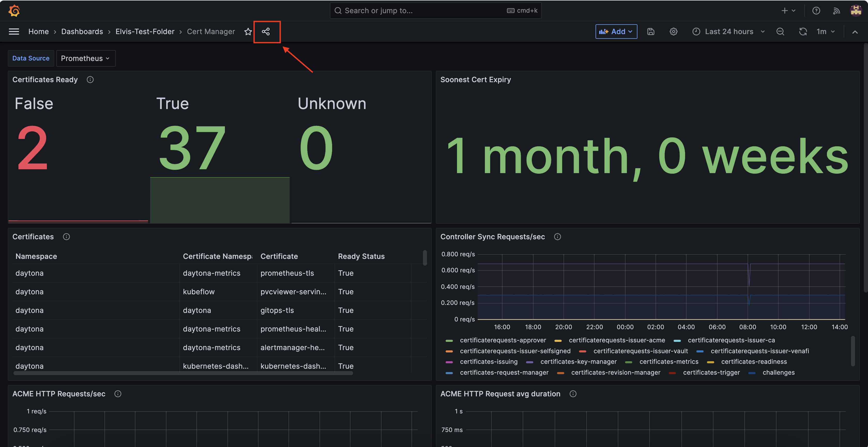The width and height of the screenshot is (868, 447).
Task: Sort by the Certificate column header
Action: coord(279,256)
